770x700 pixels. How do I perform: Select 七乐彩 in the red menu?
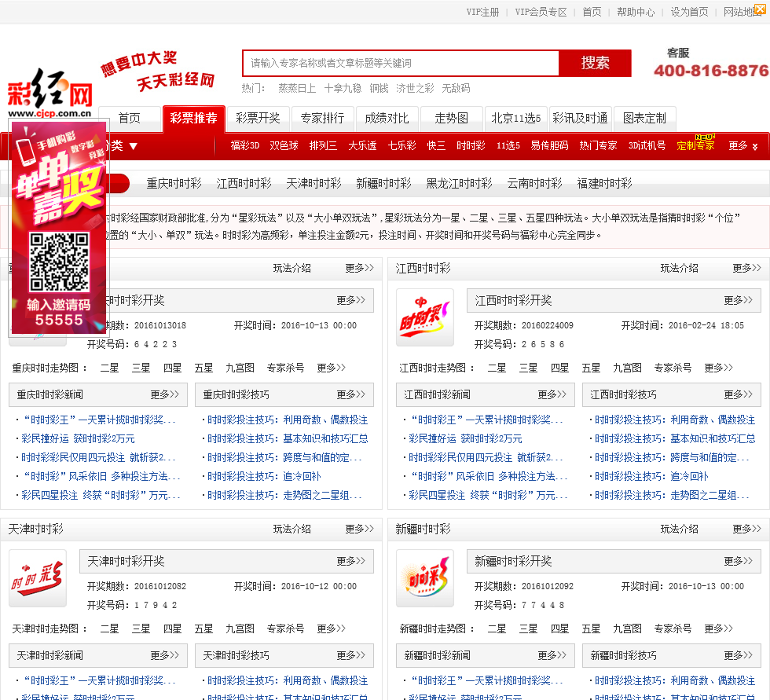(401, 146)
